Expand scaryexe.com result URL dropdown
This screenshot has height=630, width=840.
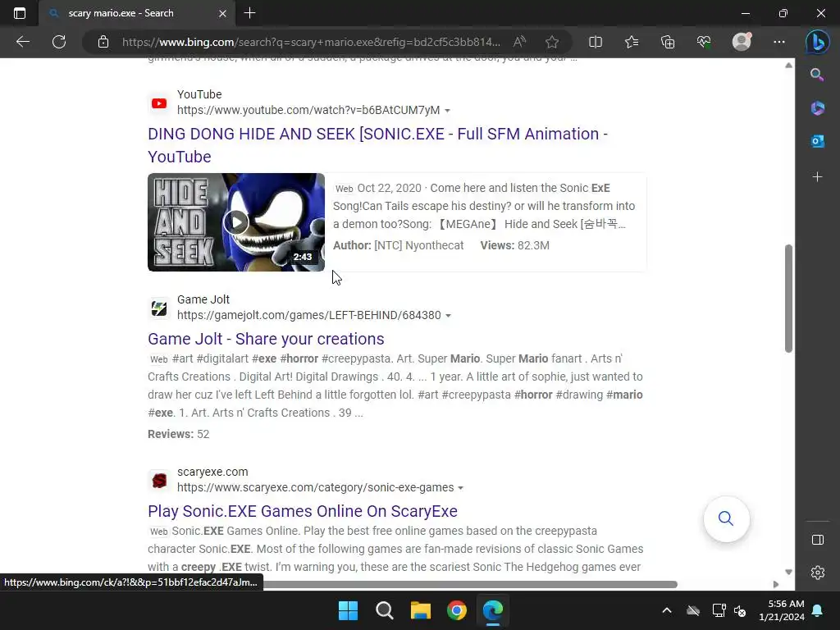coord(461,489)
